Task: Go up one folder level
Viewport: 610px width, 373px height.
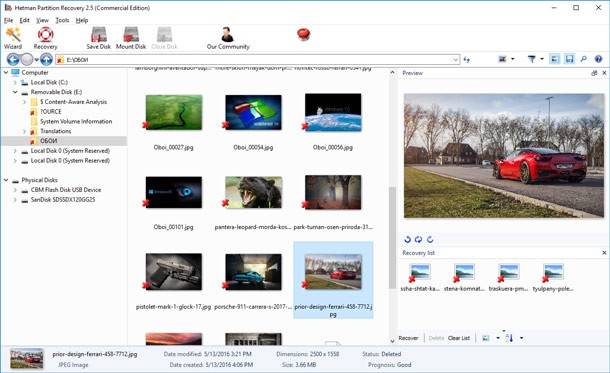Action: click(46, 60)
